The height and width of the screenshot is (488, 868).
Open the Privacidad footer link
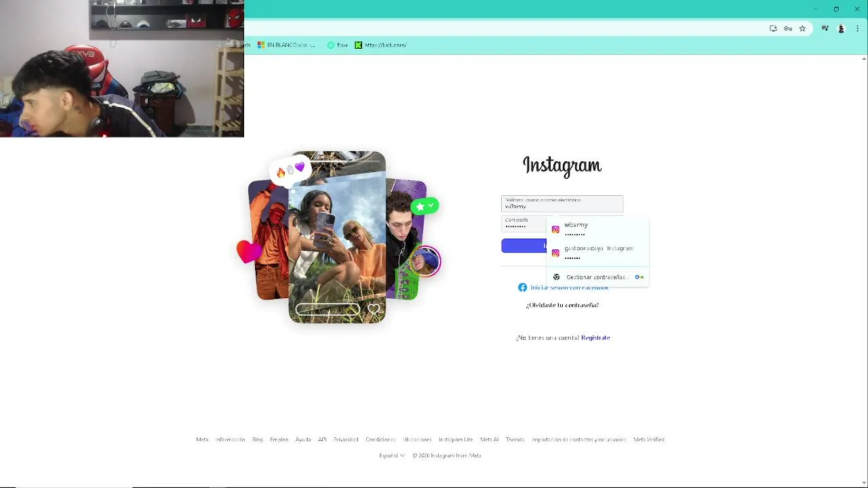[346, 439]
